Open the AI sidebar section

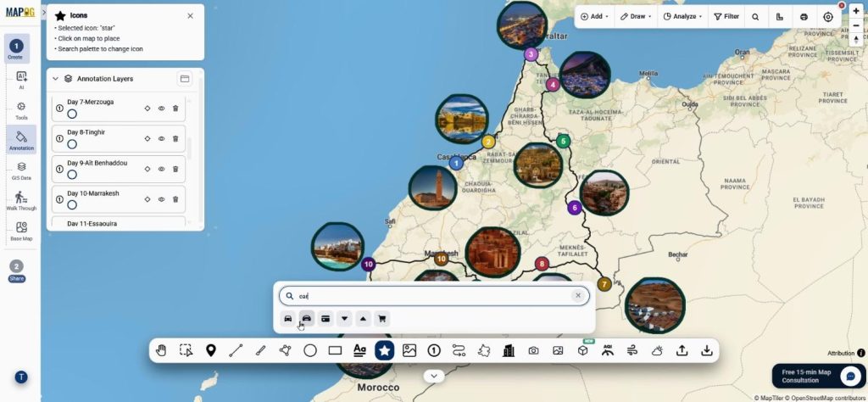pos(21,80)
